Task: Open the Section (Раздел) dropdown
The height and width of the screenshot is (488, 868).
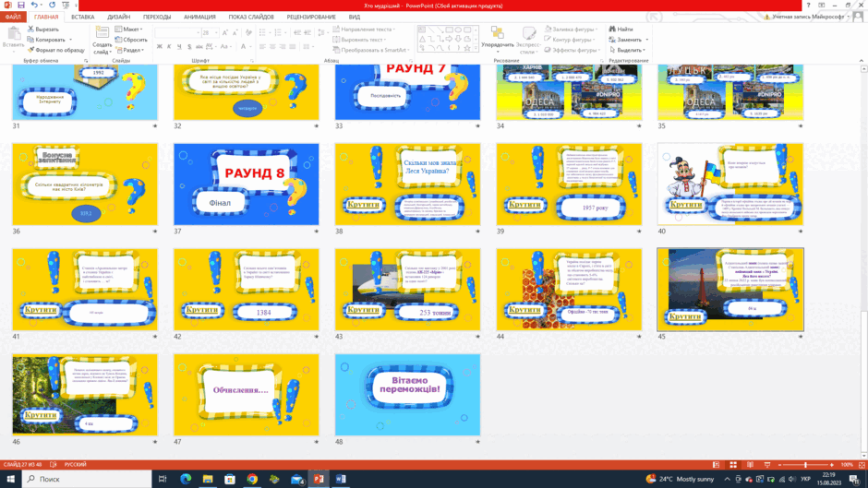Action: tap(130, 50)
